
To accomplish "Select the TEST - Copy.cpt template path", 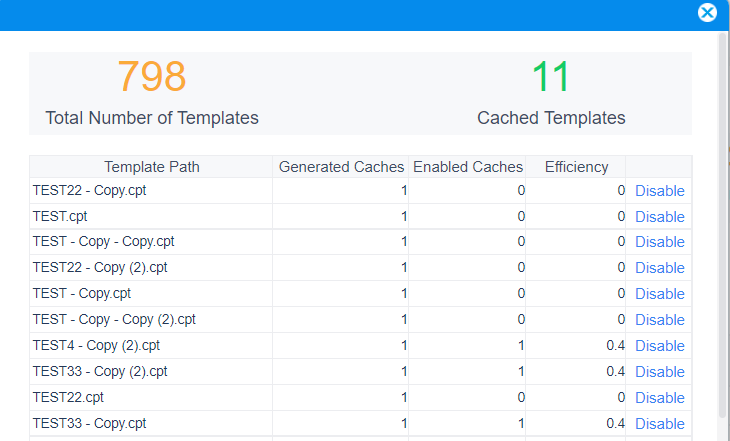I will coord(82,294).
